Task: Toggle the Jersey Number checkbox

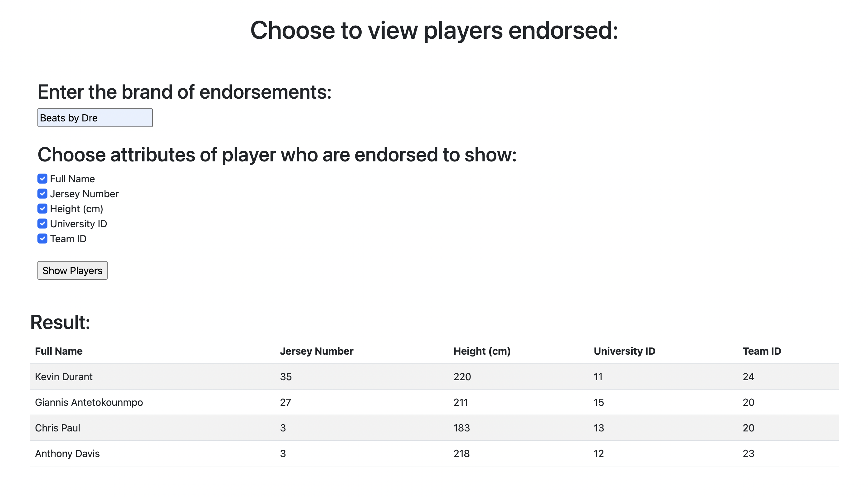Action: click(42, 194)
